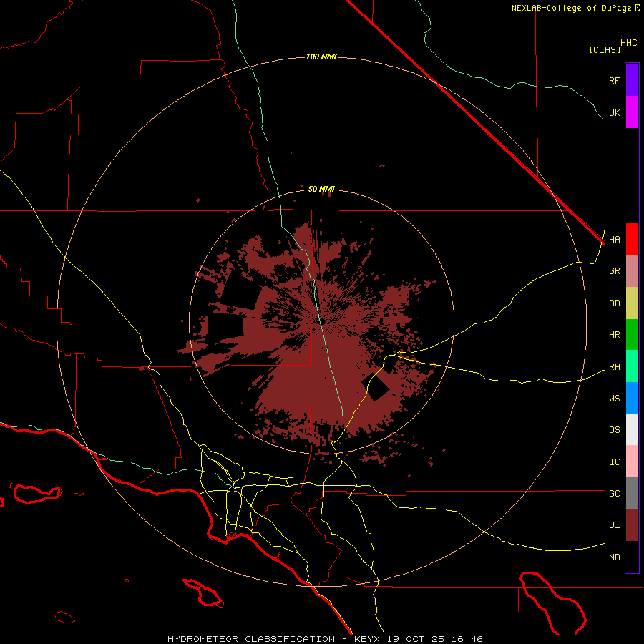Click the UK magenta legend swatch
This screenshot has width=644, height=644.
tap(632, 112)
